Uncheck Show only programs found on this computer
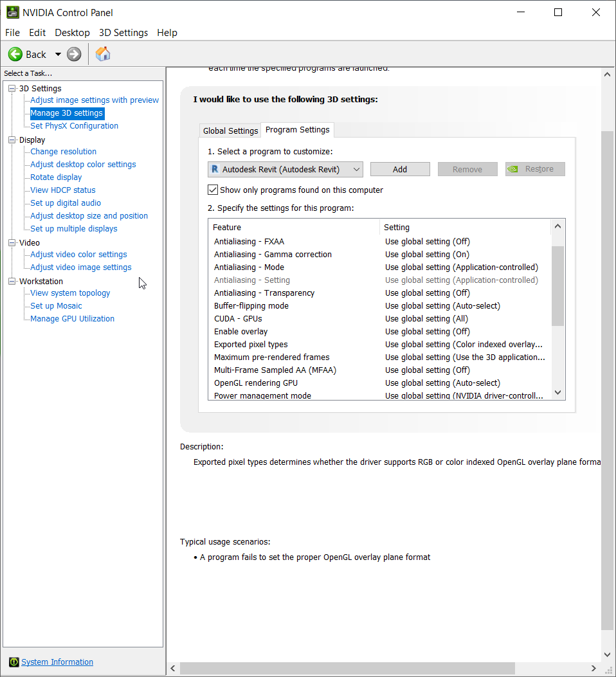 pyautogui.click(x=213, y=190)
